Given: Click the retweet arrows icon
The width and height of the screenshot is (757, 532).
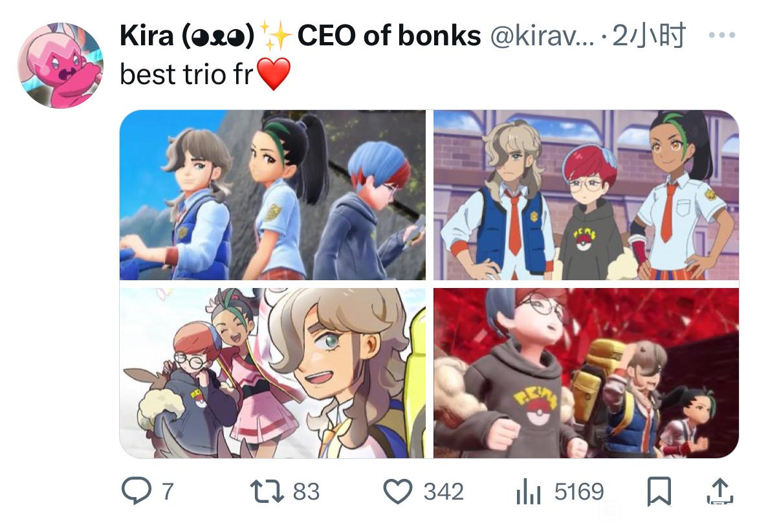Looking at the screenshot, I should tap(267, 491).
